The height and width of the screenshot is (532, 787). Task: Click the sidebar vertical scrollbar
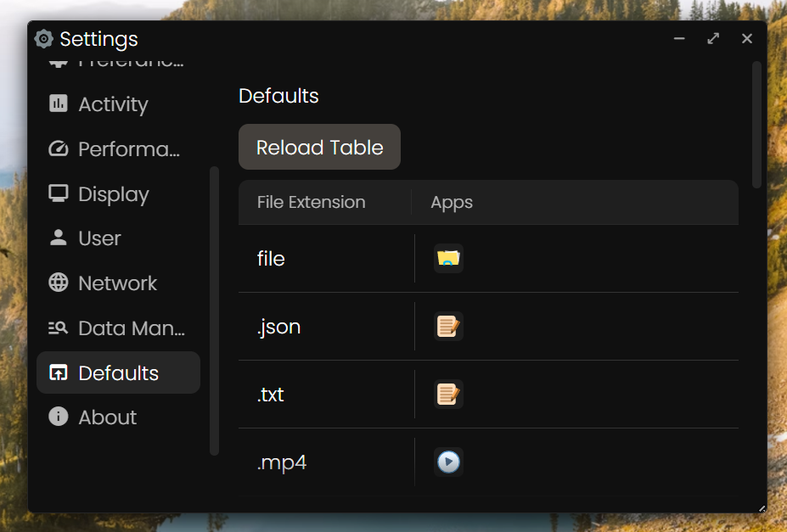pos(214,310)
